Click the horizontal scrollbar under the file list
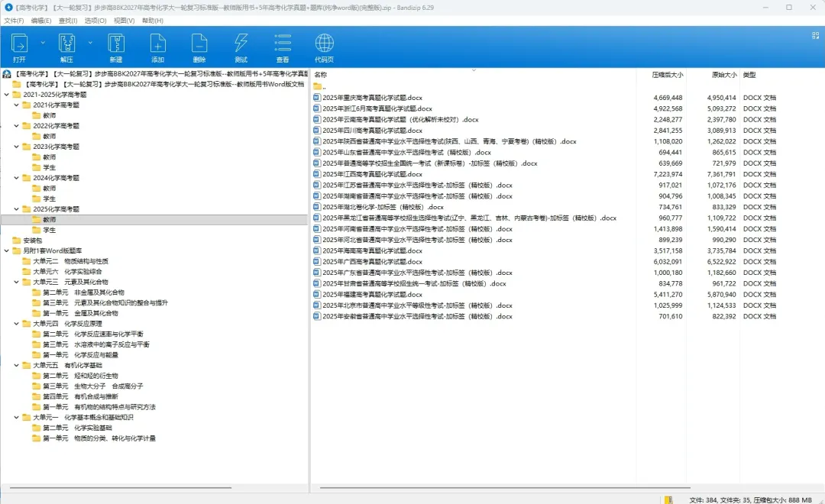The height and width of the screenshot is (504, 825). coord(505,488)
